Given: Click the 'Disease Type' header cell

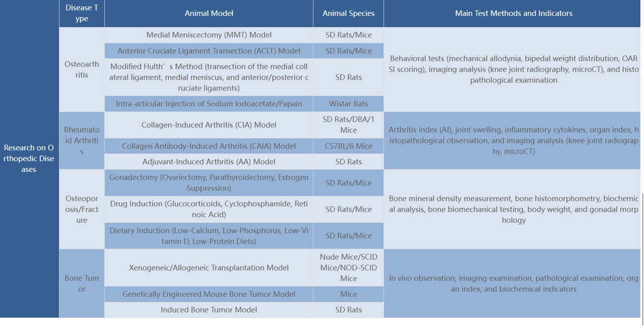Looking at the screenshot, I should point(82,14).
